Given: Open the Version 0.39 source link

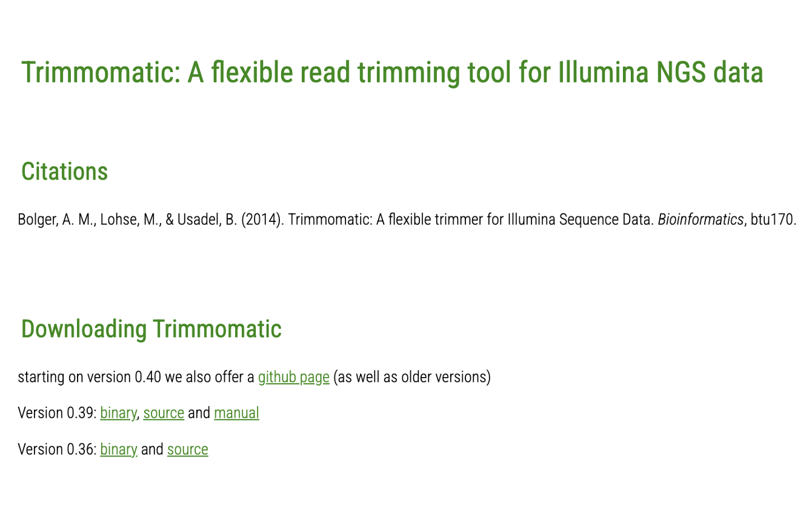Looking at the screenshot, I should [x=164, y=413].
